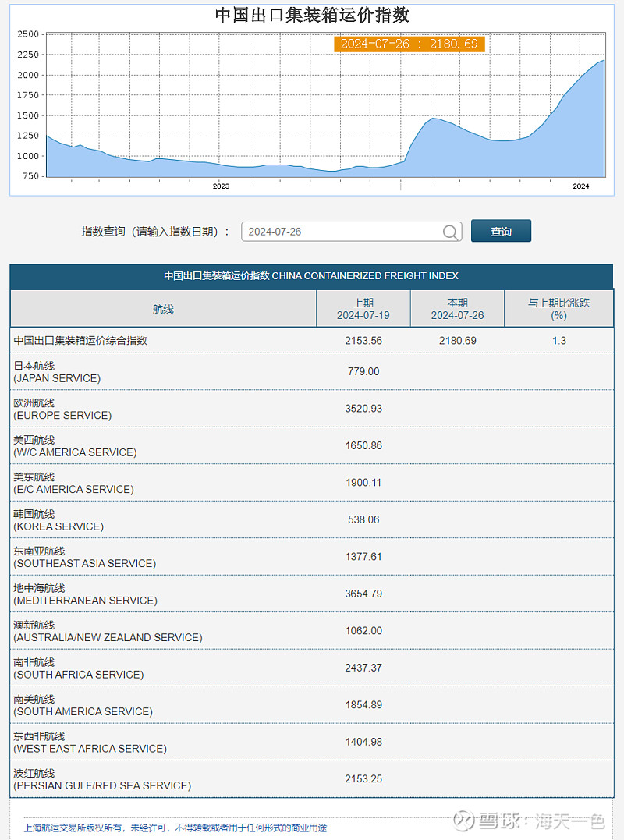Click the Japan service value 779.00
The image size is (624, 840).
[363, 371]
